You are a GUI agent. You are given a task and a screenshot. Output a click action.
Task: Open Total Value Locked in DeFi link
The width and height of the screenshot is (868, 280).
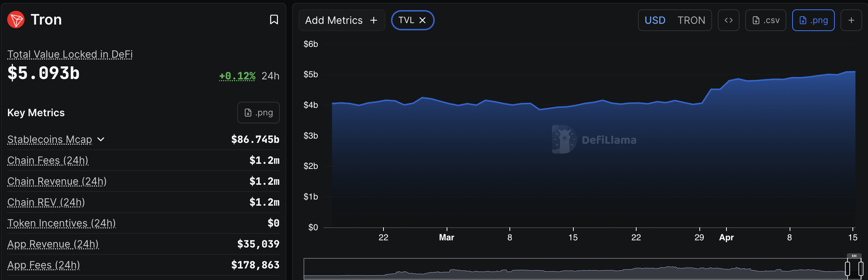coord(70,54)
